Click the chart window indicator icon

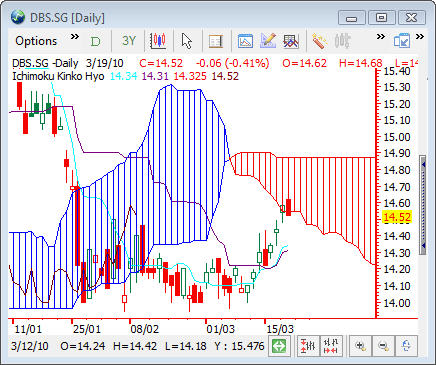click(245, 41)
